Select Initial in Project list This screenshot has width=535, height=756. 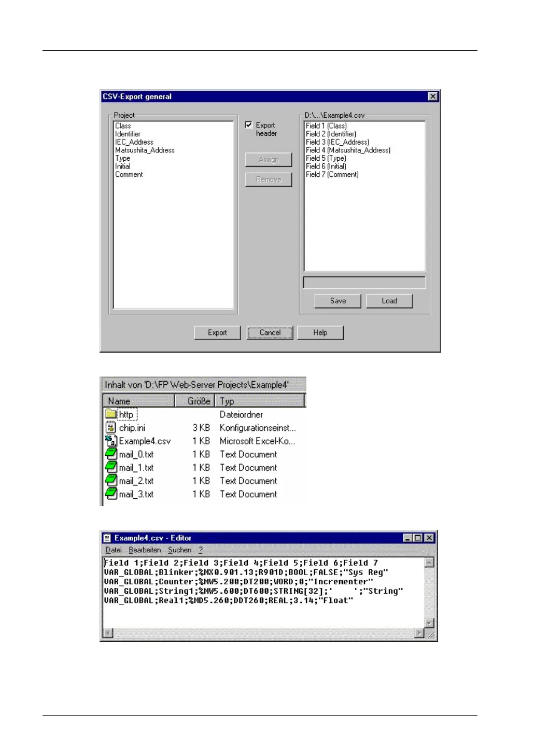(x=122, y=166)
